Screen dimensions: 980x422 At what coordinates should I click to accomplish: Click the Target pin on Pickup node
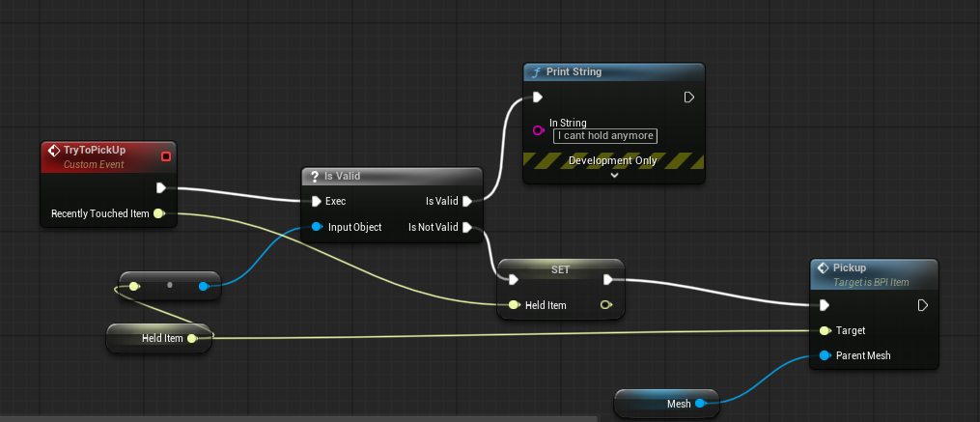(825, 330)
